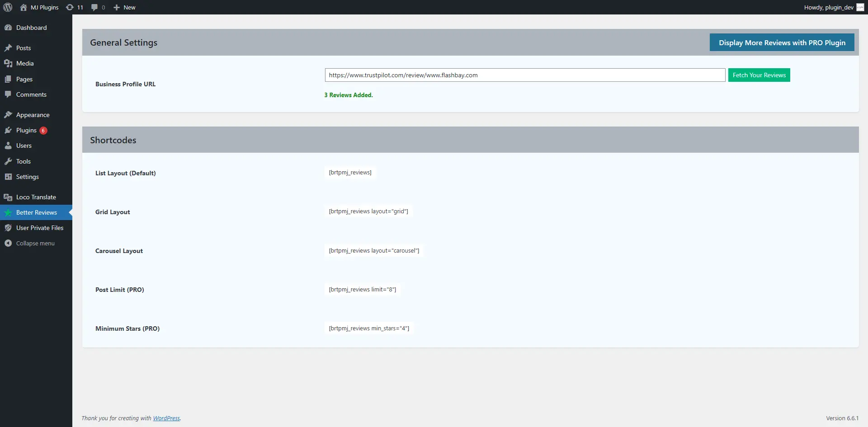This screenshot has height=427, width=868.
Task: Click the New content text link
Action: (129, 7)
